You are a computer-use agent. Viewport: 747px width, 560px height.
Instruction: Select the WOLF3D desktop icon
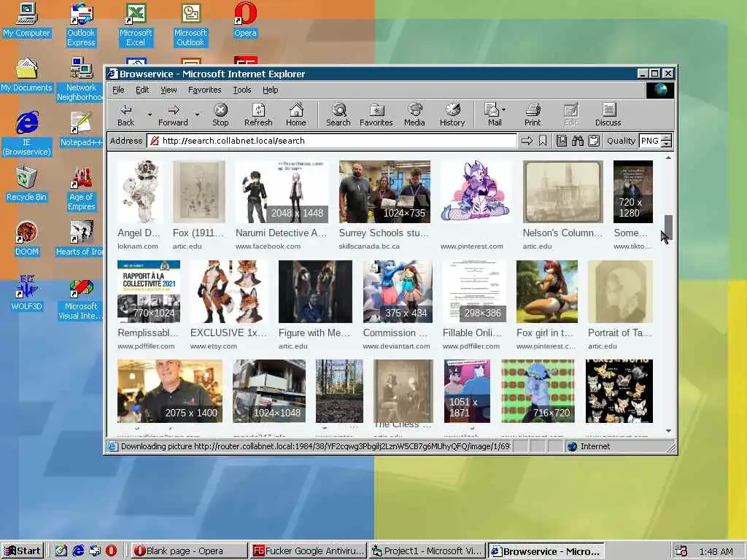click(27, 293)
